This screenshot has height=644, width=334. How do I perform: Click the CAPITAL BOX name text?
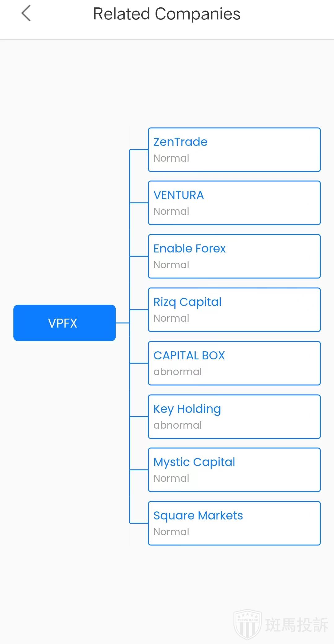189,355
